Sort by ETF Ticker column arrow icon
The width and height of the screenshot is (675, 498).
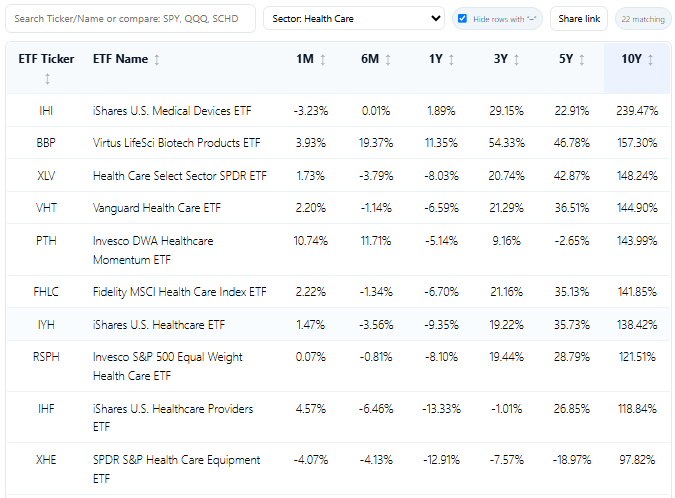[47, 78]
